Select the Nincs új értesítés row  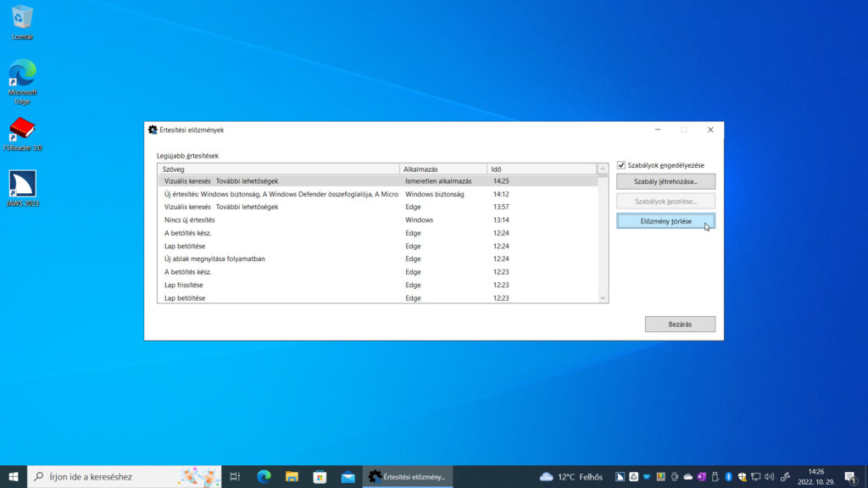pos(377,219)
